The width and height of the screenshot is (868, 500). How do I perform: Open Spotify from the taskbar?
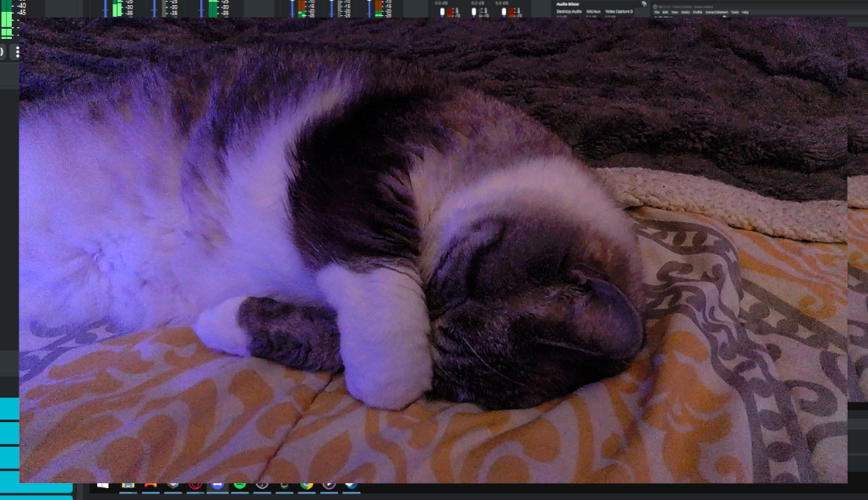[x=240, y=486]
